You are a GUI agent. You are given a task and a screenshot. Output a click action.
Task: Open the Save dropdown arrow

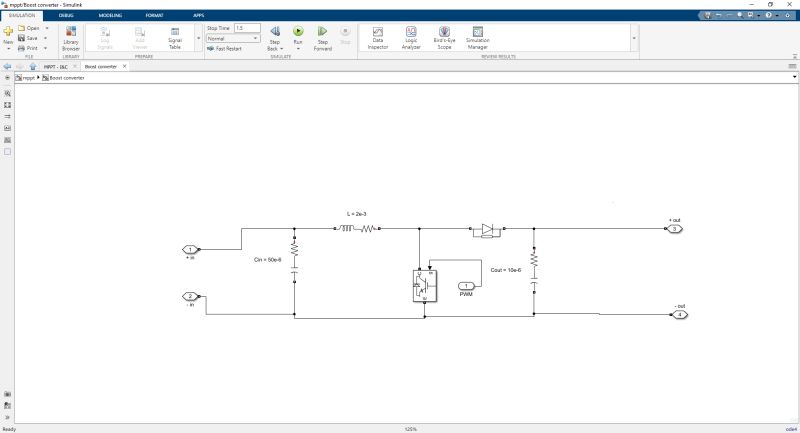coord(45,38)
